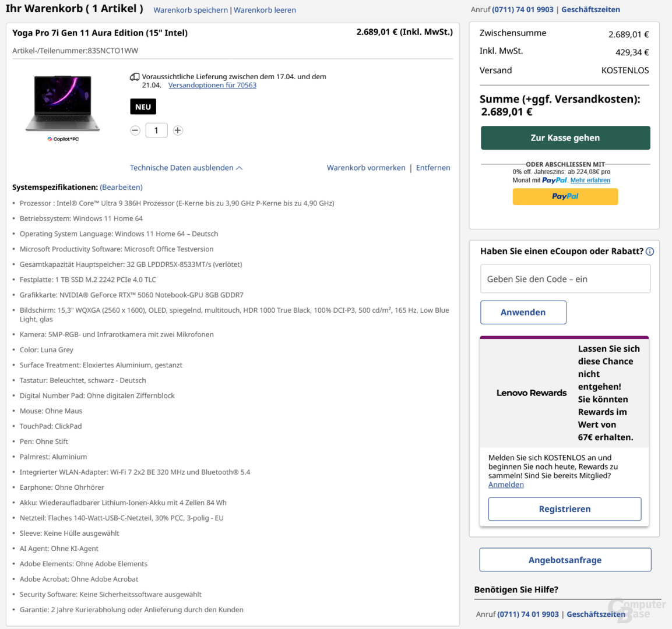This screenshot has height=629, width=672.
Task: Click the Yoga Pro 7i product thumbnail
Action: click(62, 103)
